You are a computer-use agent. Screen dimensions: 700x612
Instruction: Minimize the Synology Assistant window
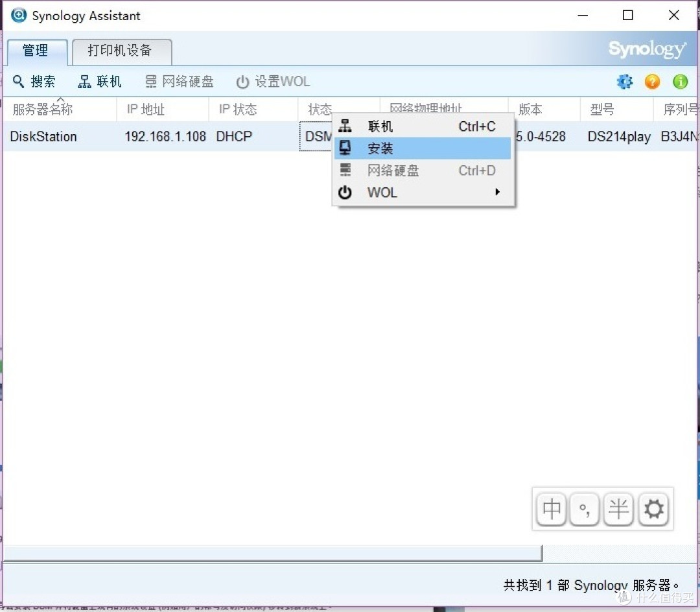point(583,15)
